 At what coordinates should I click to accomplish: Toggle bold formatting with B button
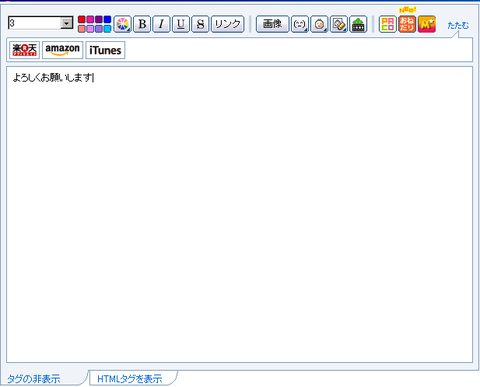pyautogui.click(x=142, y=24)
